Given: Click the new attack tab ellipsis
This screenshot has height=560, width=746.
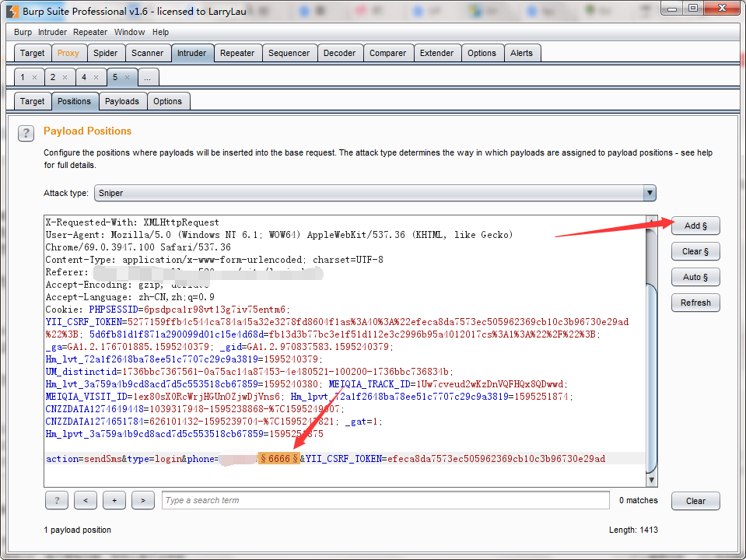Looking at the screenshot, I should [148, 78].
